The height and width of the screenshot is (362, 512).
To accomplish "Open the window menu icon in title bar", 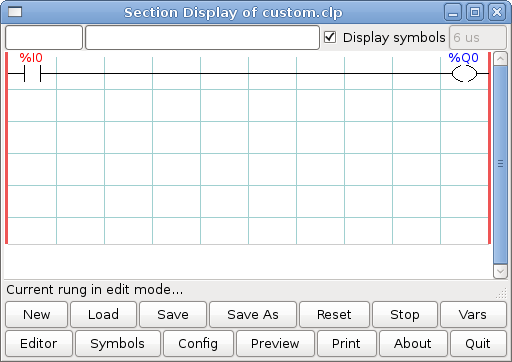I will click(15, 12).
